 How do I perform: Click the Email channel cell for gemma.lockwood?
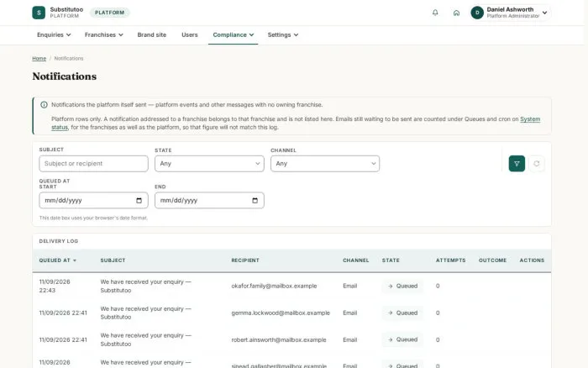click(x=350, y=313)
